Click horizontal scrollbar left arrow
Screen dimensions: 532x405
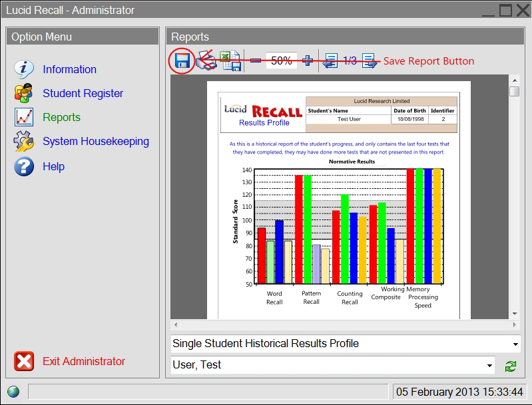[175, 325]
